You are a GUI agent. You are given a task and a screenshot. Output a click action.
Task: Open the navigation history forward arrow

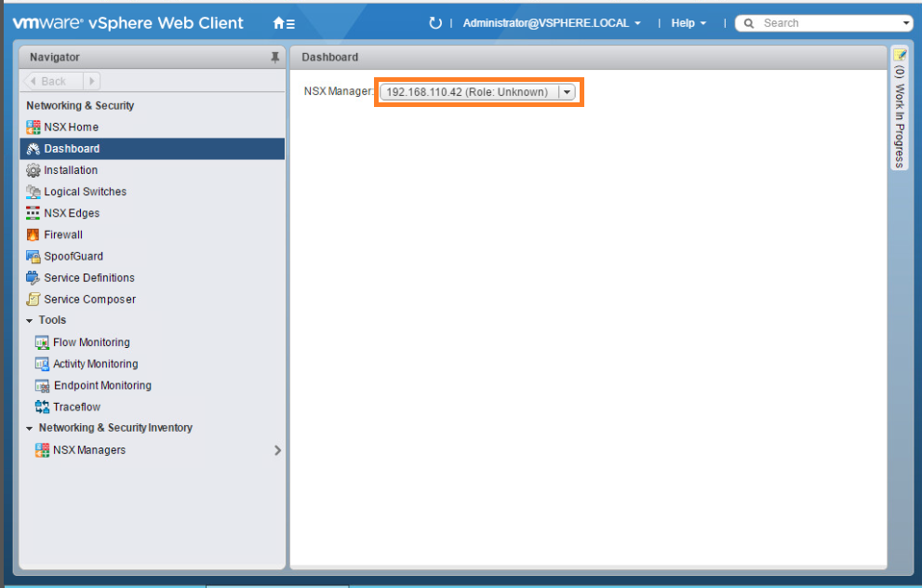92,81
